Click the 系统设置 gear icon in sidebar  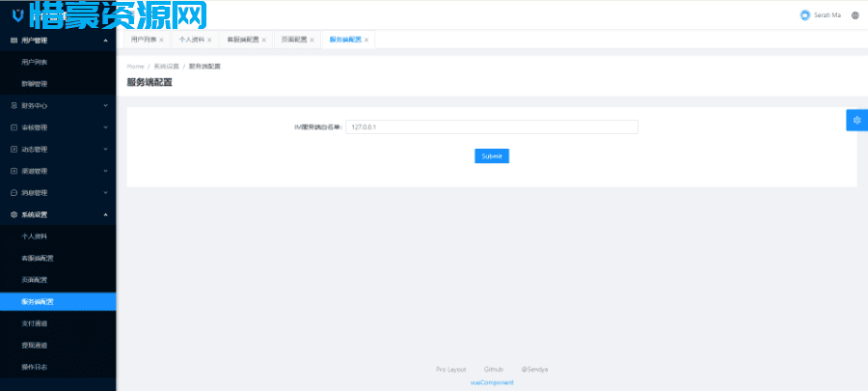[14, 214]
